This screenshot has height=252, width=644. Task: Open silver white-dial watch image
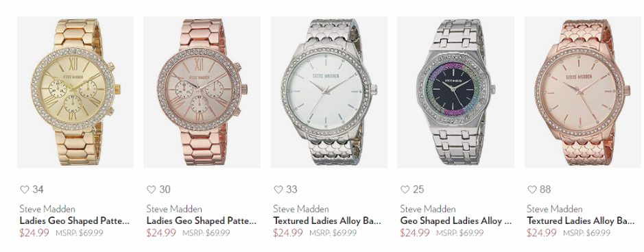(x=329, y=92)
